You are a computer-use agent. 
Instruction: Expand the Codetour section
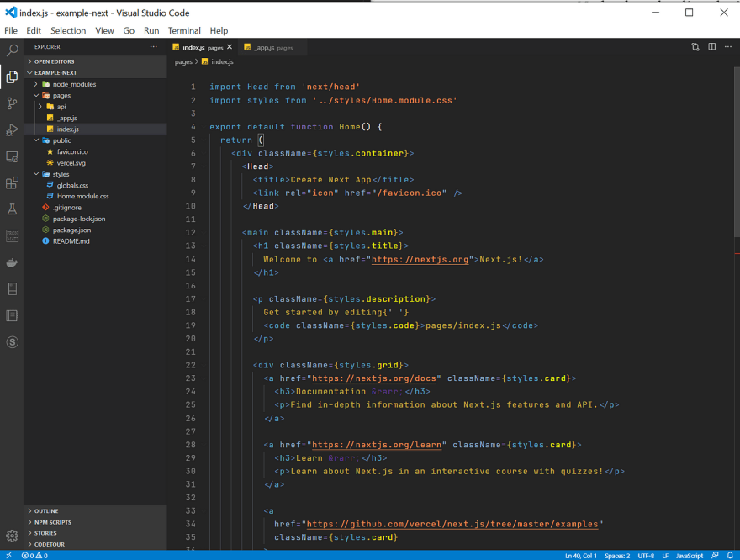[x=96, y=544]
